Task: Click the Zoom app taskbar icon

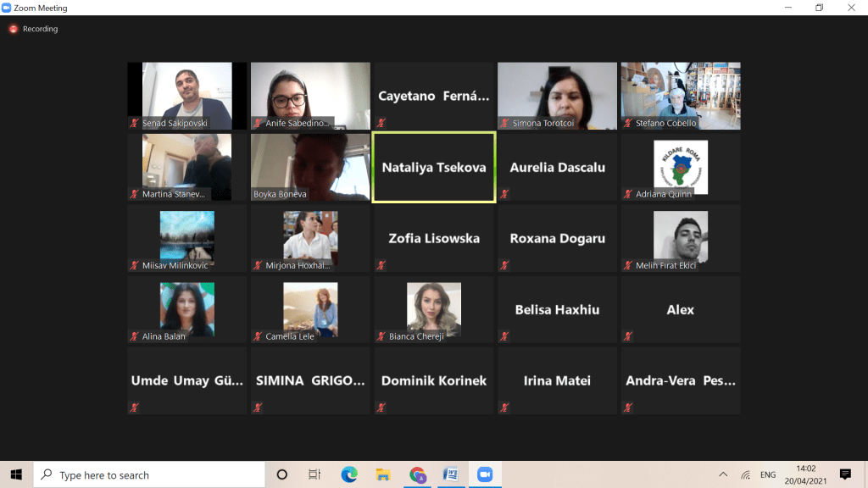Action: coord(485,474)
